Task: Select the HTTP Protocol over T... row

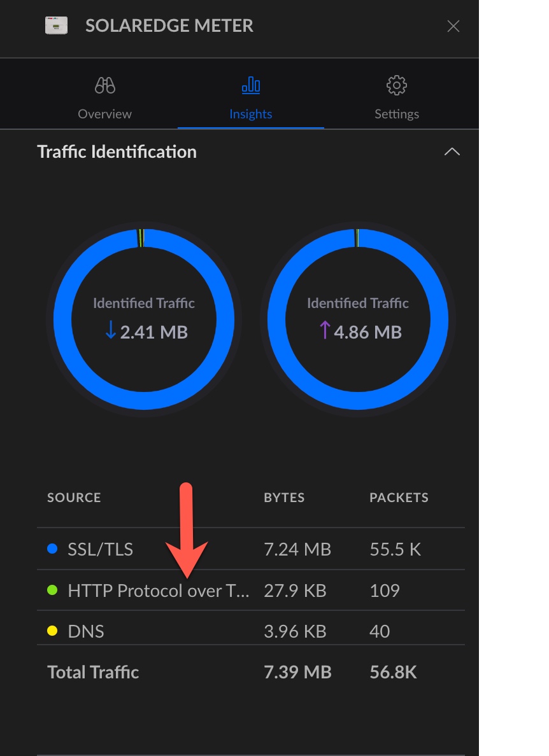Action: 251,590
